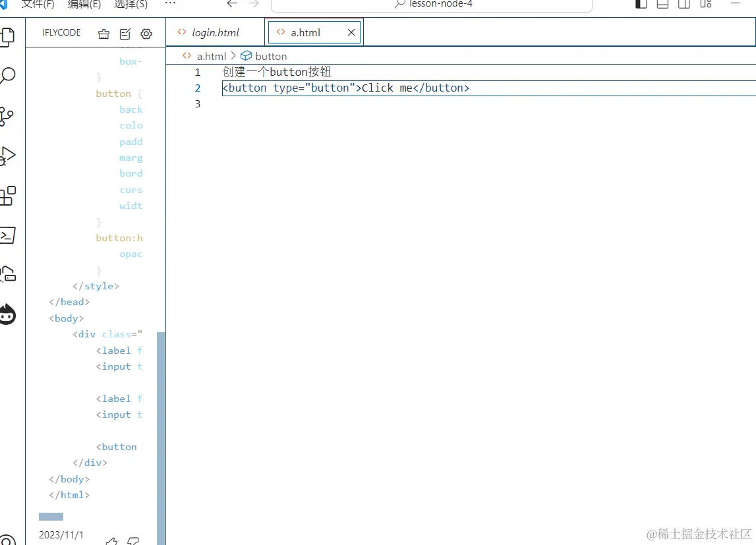
Task: Click thumbs-up feedback icon
Action: point(111,540)
